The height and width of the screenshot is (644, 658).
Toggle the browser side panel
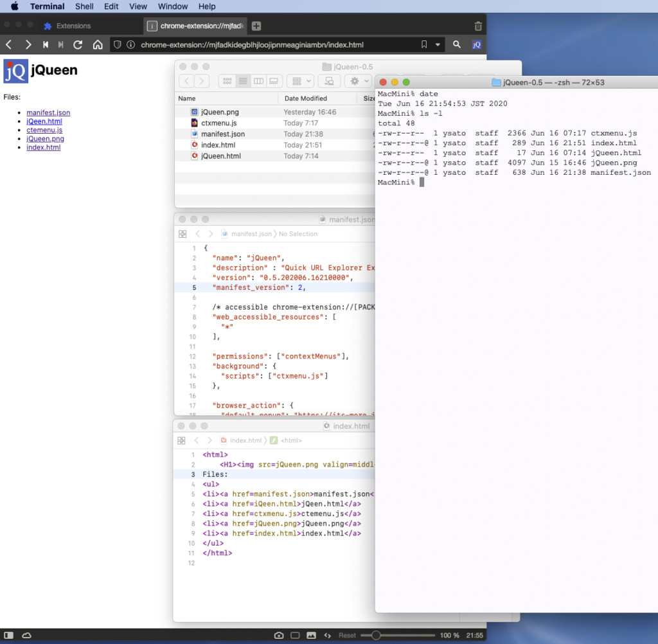point(9,635)
